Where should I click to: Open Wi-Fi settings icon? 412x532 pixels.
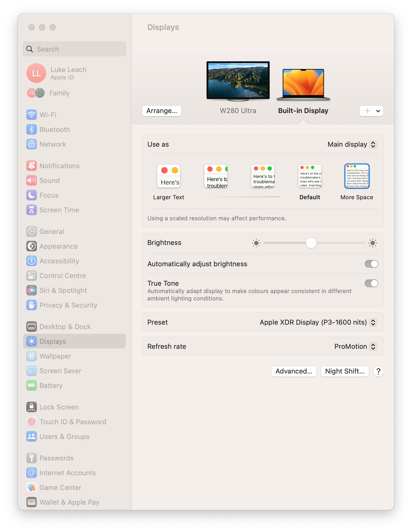[32, 115]
